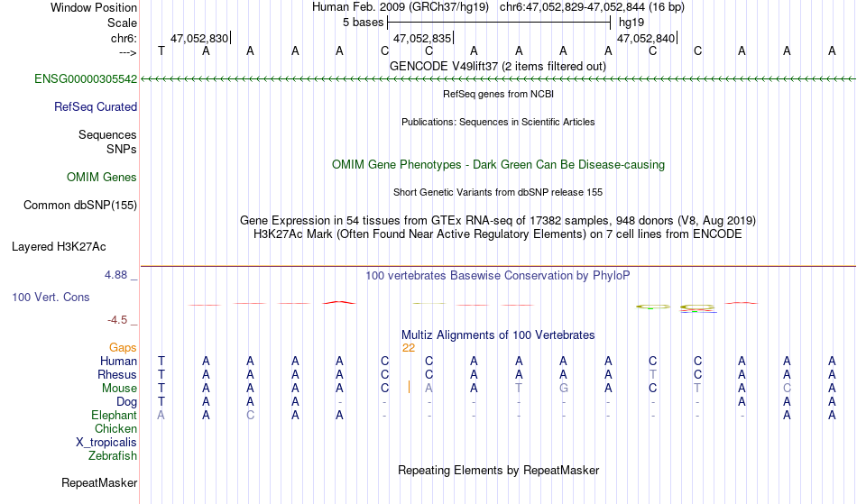The width and height of the screenshot is (857, 504).
Task: Click the G base in the Mouse row
Action: (564, 389)
